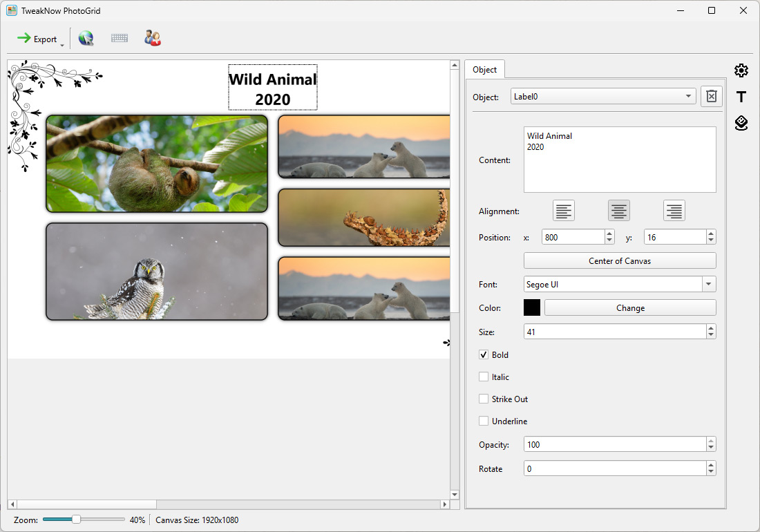Decrease Rotate value

pyautogui.click(x=711, y=473)
